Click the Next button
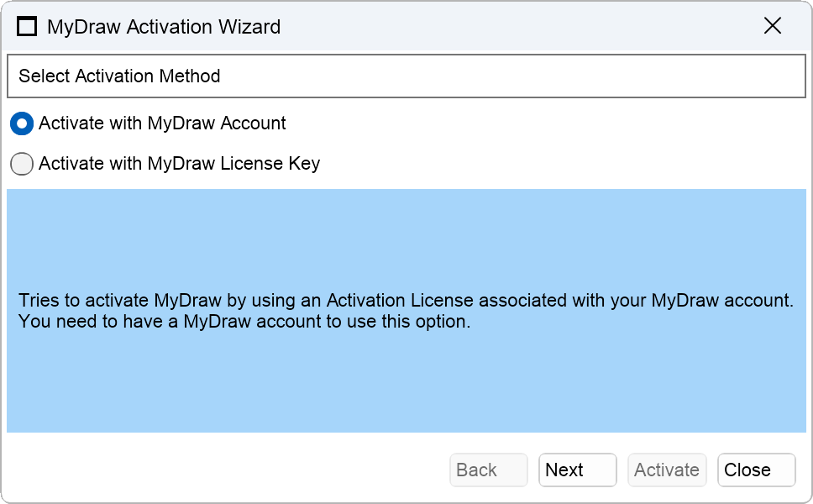 click(577, 470)
